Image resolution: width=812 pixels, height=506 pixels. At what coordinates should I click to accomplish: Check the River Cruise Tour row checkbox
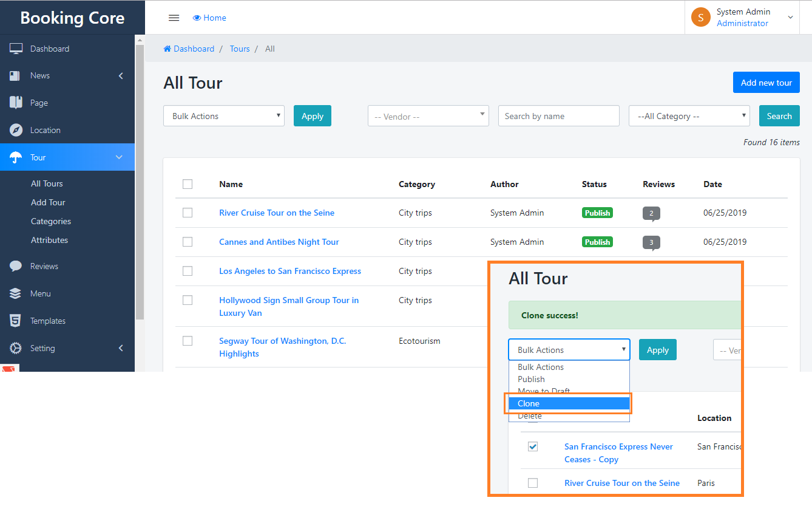(188, 213)
